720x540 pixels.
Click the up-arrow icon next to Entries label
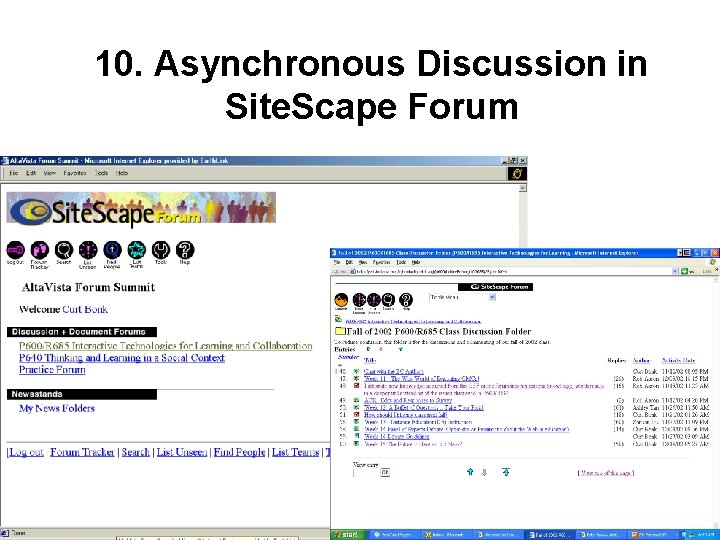click(368, 349)
